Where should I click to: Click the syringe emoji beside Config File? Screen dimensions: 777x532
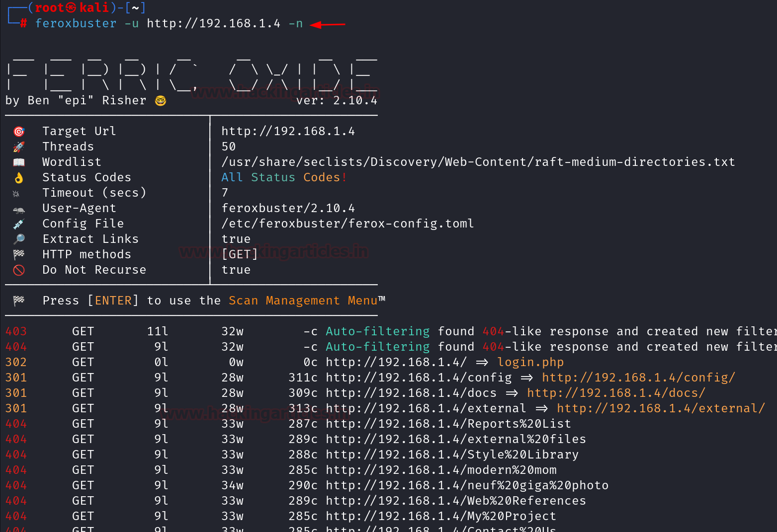point(19,224)
